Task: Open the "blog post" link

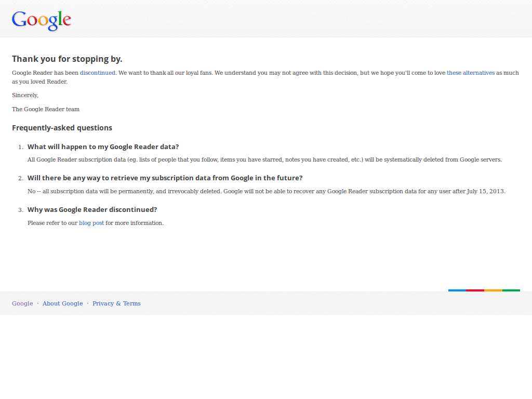Action: [91, 223]
